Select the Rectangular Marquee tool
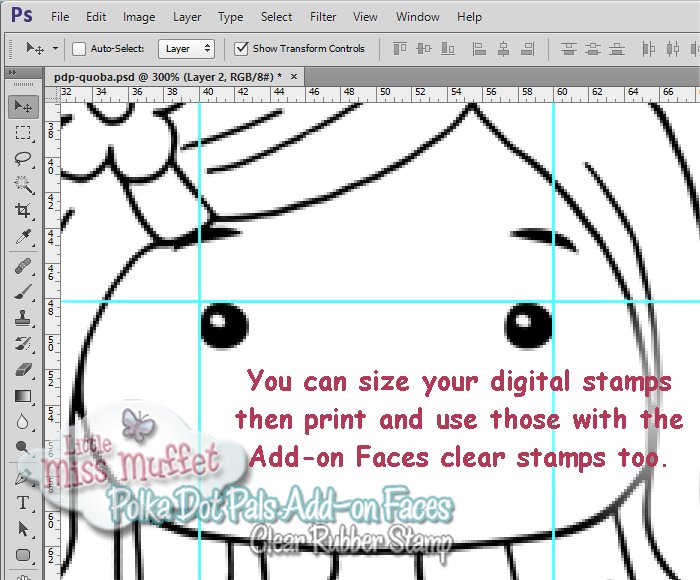Screen dimensions: 700x580 point(23,132)
